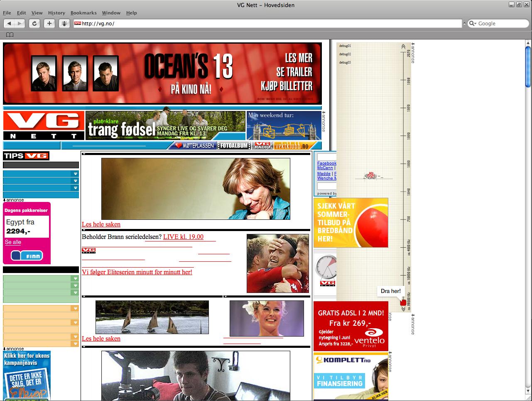Click the Trang Fødsel banner
Screen dimensions: 532x401
click(166, 125)
